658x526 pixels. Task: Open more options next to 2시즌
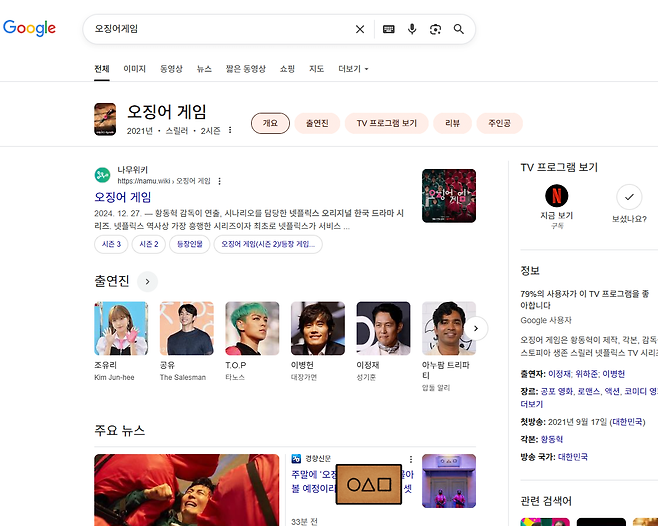click(x=230, y=130)
